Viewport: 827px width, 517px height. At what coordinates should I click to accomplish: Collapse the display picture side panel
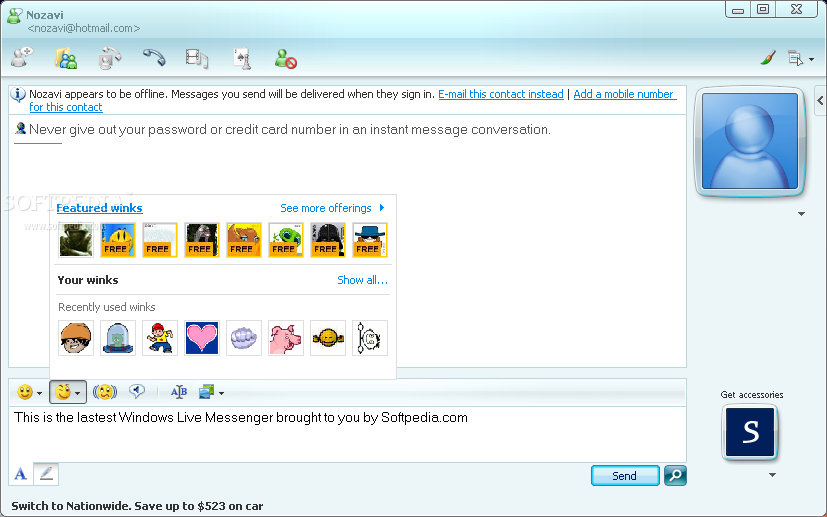(821, 100)
